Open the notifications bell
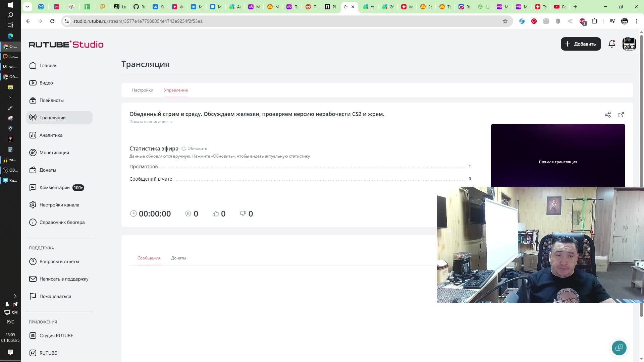 click(x=611, y=44)
